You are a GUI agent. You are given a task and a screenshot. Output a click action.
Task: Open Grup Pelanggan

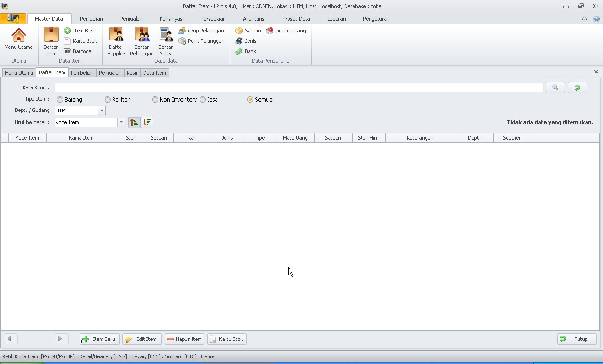click(x=201, y=30)
